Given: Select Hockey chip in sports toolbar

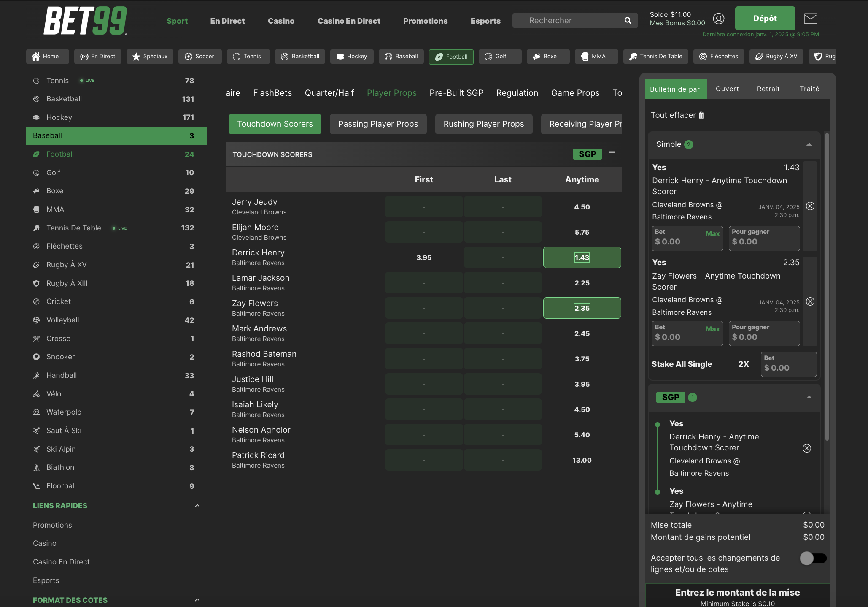Looking at the screenshot, I should coord(352,57).
